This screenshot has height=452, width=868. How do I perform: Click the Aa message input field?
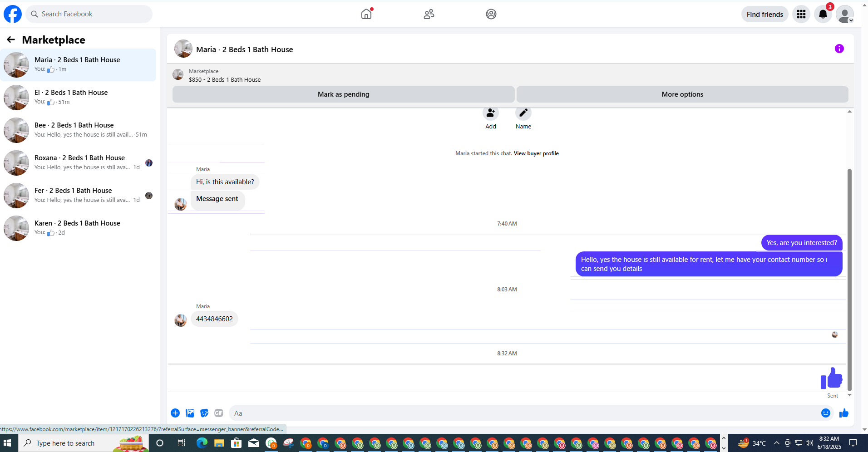[x=524, y=413]
